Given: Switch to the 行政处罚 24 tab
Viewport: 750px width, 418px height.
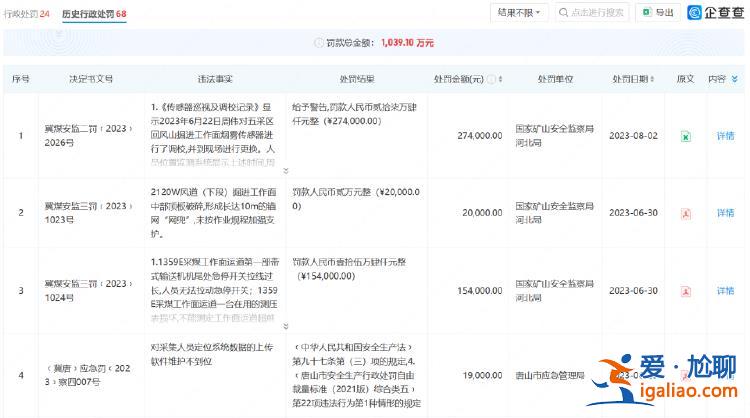Looking at the screenshot, I should [28, 14].
